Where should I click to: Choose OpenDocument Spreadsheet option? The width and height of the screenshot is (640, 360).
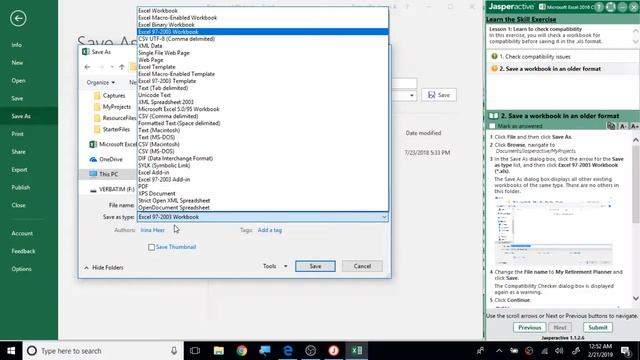(x=263, y=207)
